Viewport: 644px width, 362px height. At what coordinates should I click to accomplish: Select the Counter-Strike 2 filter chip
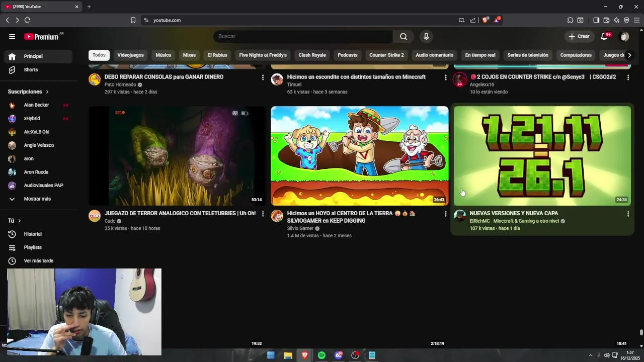click(386, 55)
